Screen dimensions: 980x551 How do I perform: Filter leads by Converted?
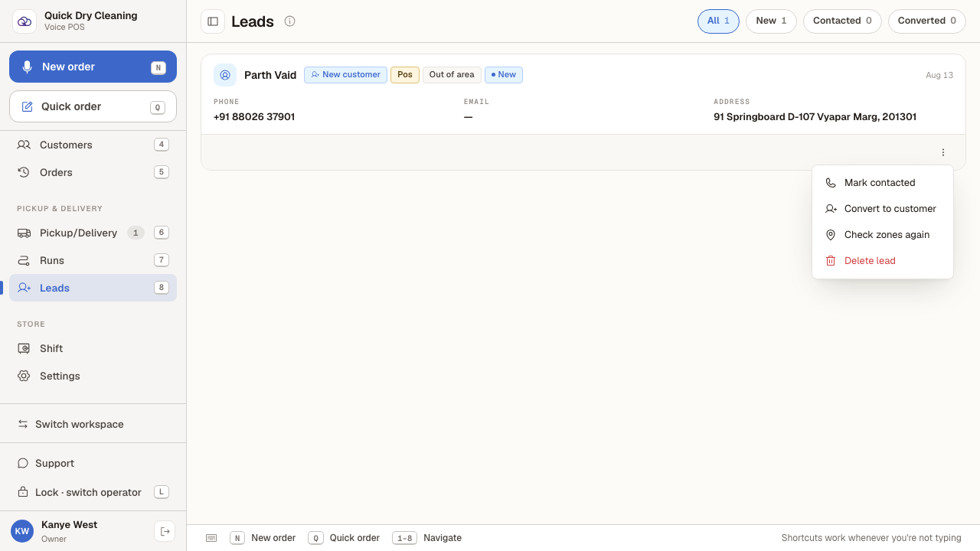pos(927,21)
